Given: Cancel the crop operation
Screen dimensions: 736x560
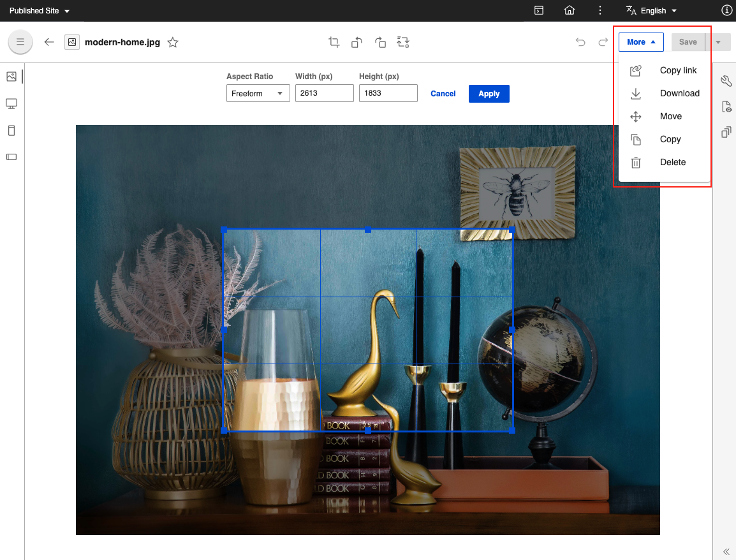Looking at the screenshot, I should 443,94.
